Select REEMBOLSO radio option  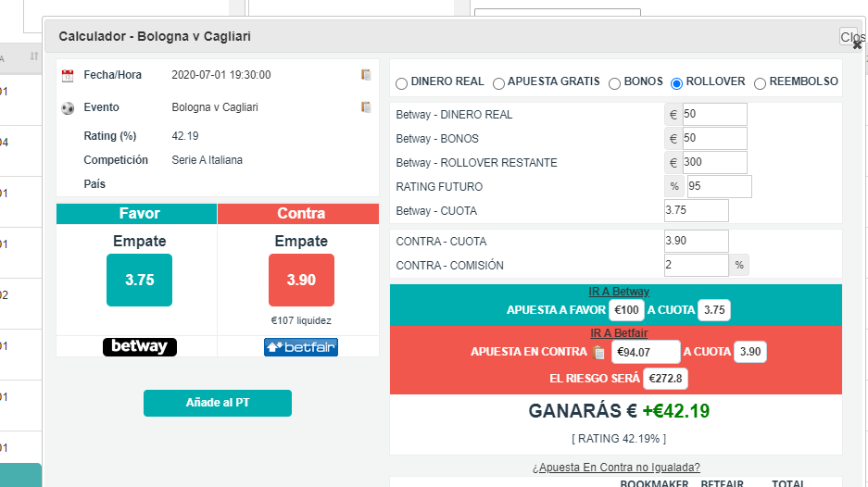click(760, 83)
